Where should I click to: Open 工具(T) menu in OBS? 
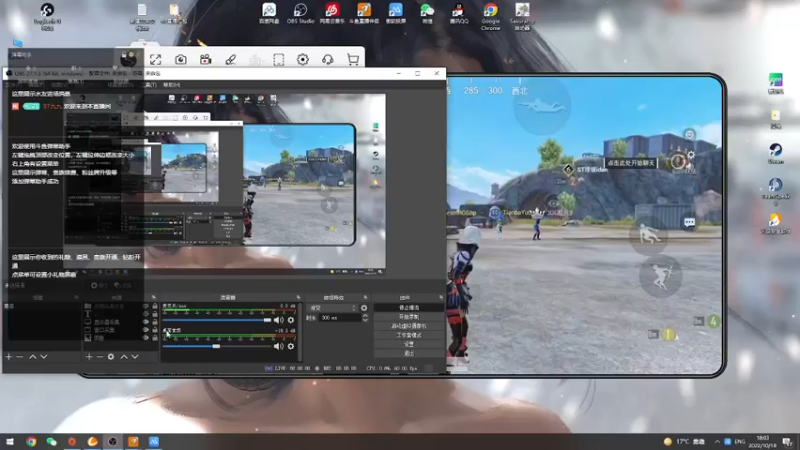151,85
